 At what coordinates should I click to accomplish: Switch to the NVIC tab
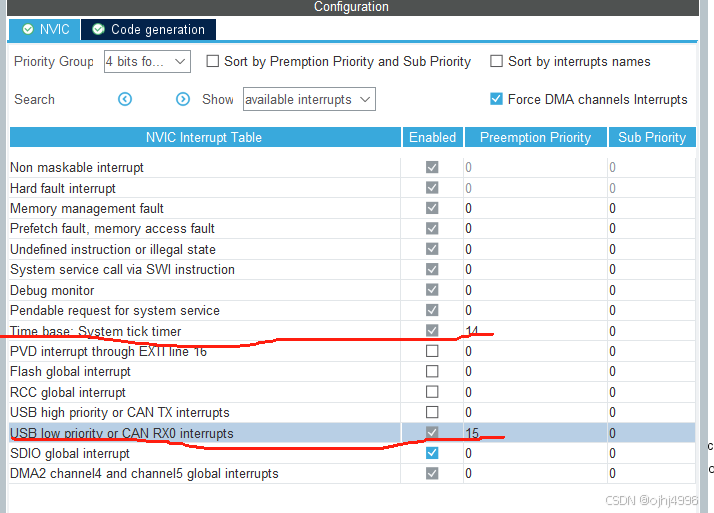[45, 30]
